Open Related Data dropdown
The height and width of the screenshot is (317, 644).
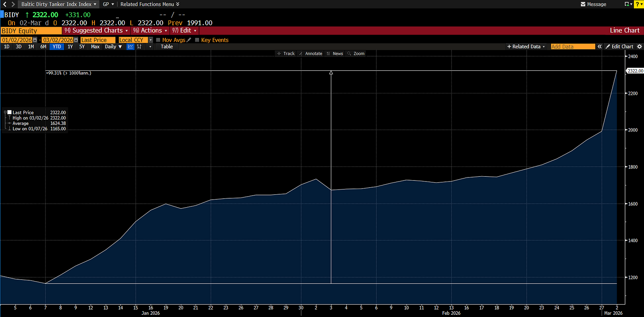pos(526,46)
